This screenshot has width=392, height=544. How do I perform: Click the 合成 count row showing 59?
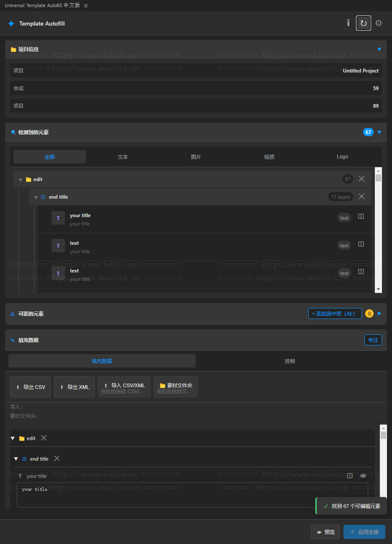196,88
